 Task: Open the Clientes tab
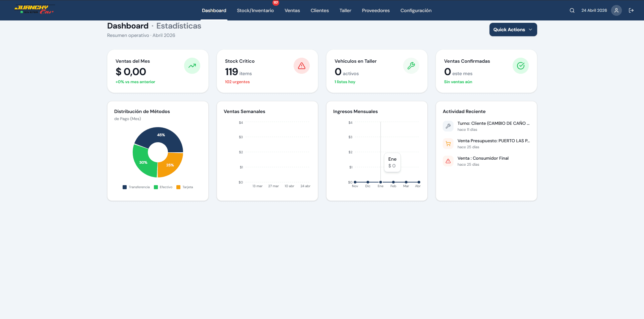pyautogui.click(x=320, y=10)
